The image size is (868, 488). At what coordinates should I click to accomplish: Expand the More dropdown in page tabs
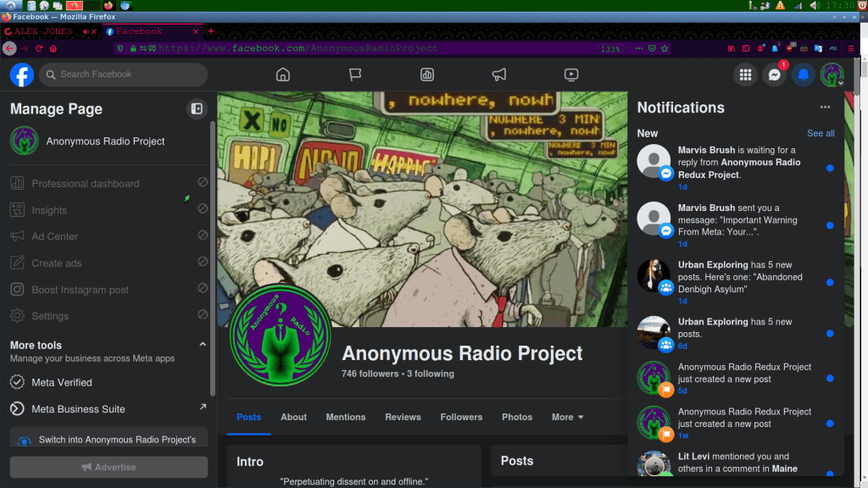(x=567, y=417)
